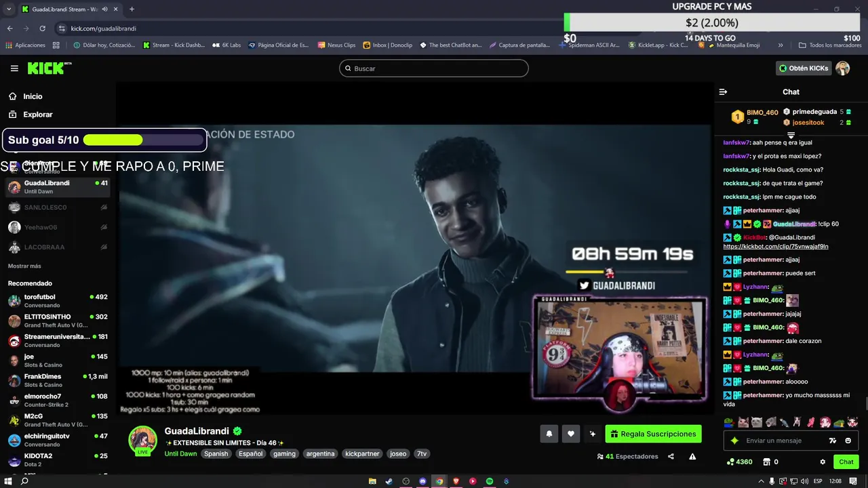Open chat settings gear
The image size is (868, 488).
tap(823, 462)
